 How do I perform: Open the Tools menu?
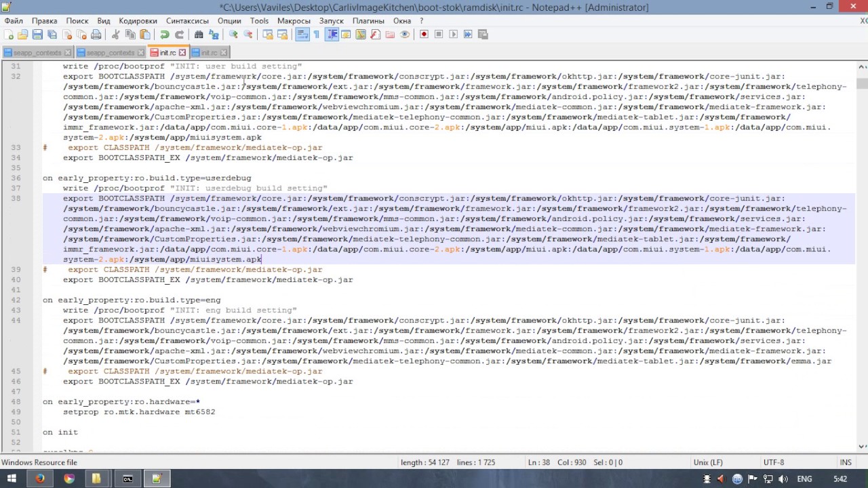click(x=259, y=21)
